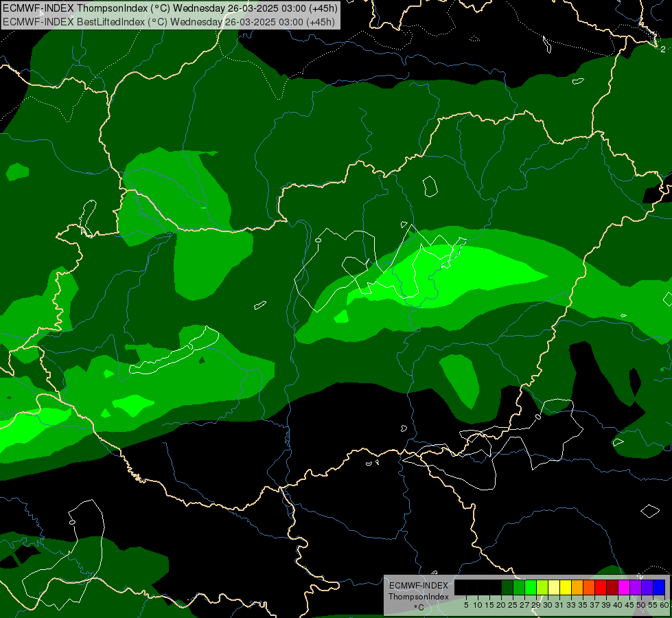Click the legend scale value 15
The width and height of the screenshot is (672, 618).
[x=490, y=605]
